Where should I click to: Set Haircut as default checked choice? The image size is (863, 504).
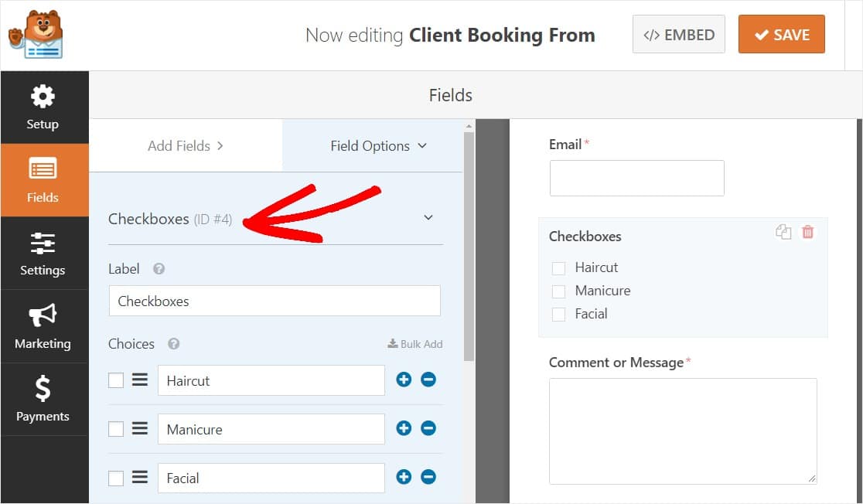(x=116, y=380)
